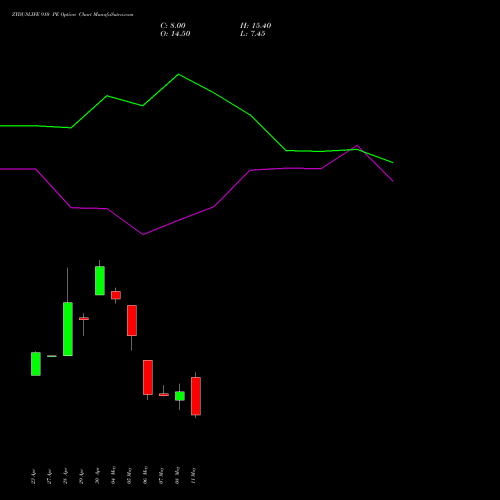The height and width of the screenshot is (500, 500).
Task: Click the 11 May date label
Action: 193,475
